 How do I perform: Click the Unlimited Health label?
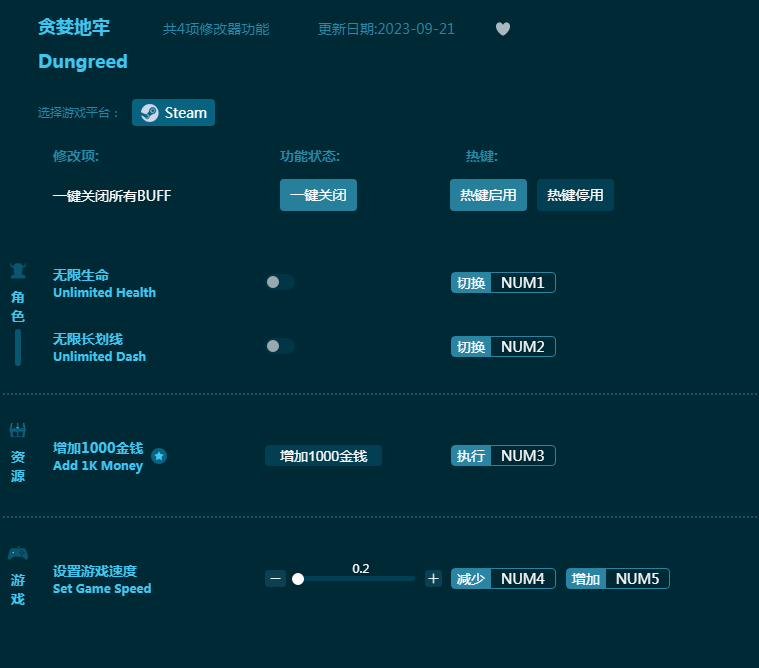(x=105, y=292)
